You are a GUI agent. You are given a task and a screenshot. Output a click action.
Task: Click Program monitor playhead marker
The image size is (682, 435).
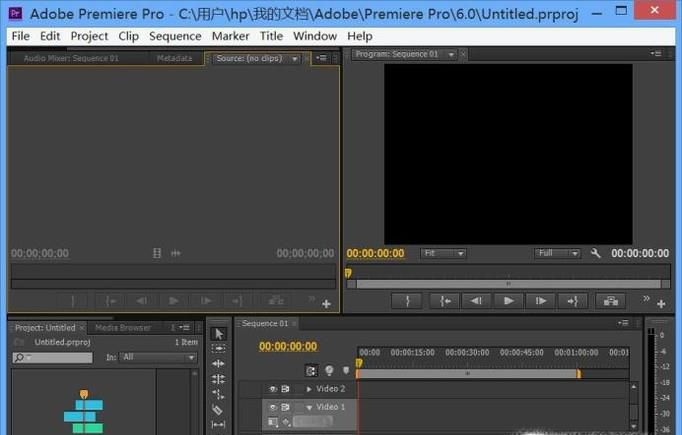348,273
